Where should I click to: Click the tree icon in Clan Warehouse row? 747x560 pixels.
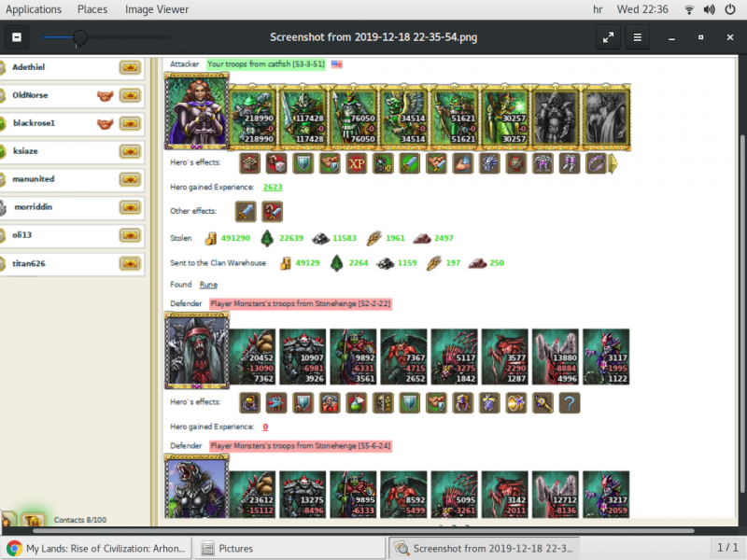(336, 262)
